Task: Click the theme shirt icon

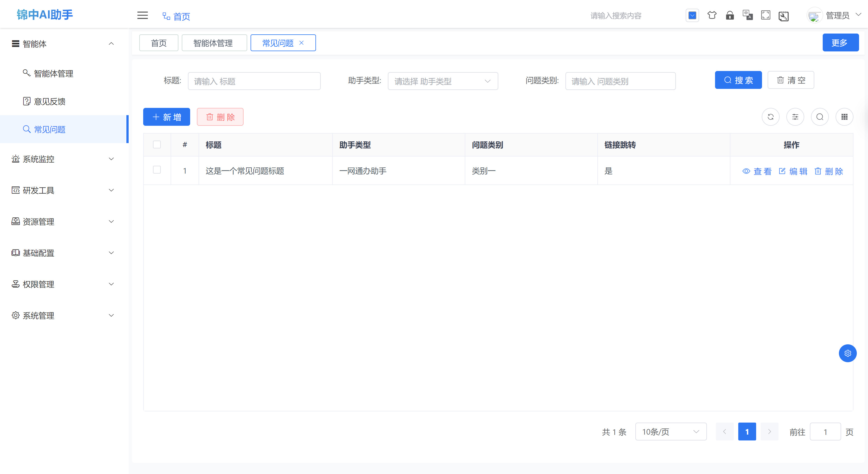Action: click(712, 15)
